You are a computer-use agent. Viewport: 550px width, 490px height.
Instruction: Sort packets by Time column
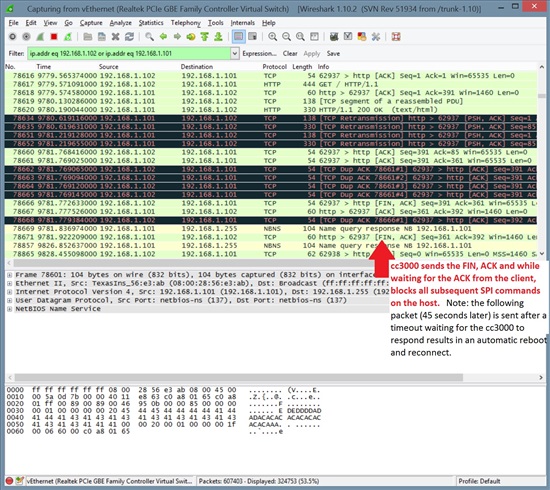coord(43,67)
